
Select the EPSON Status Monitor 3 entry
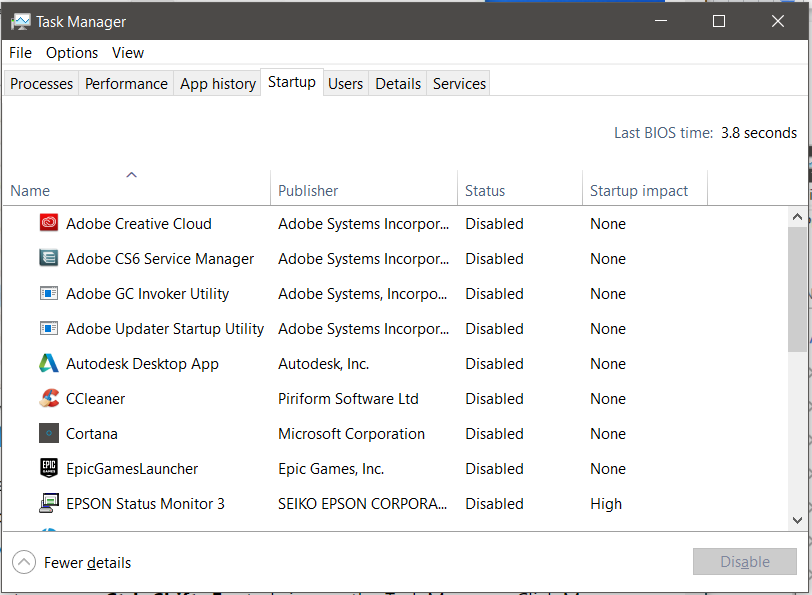pos(146,504)
